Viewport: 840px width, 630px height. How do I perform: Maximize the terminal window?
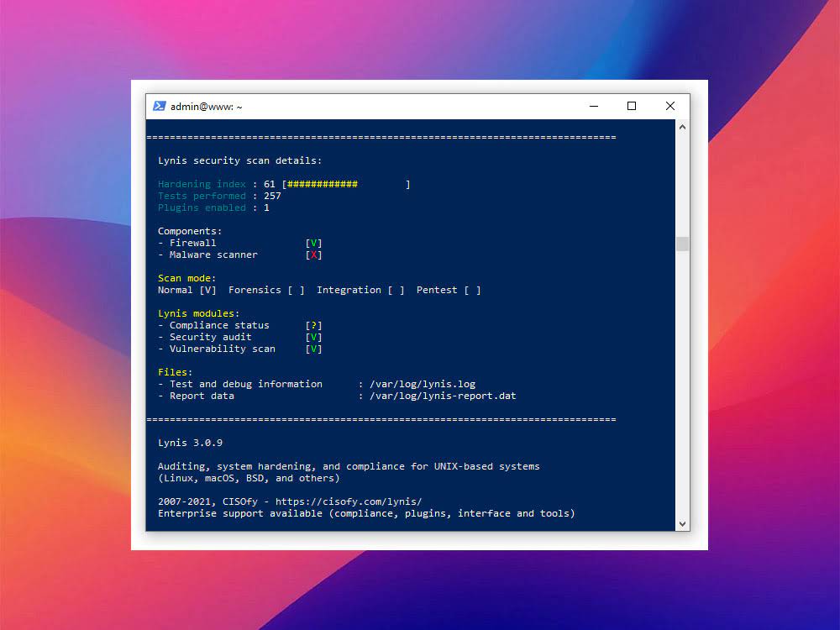(632, 106)
